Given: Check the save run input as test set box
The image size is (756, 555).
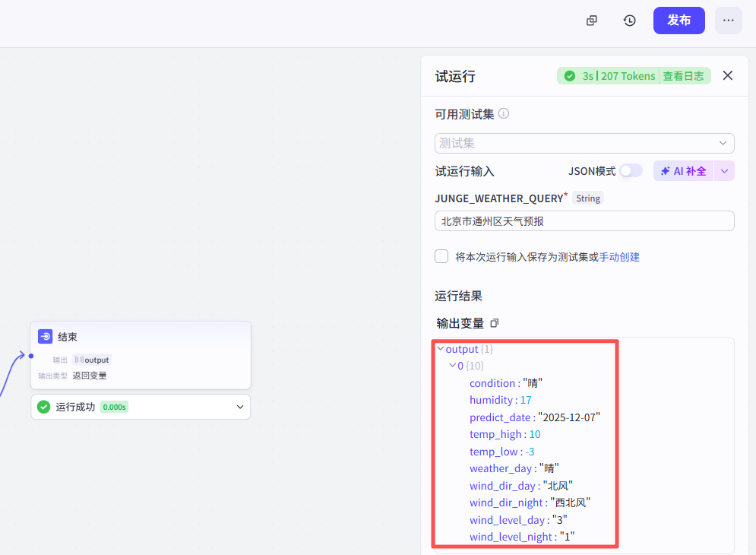Looking at the screenshot, I should 441,256.
